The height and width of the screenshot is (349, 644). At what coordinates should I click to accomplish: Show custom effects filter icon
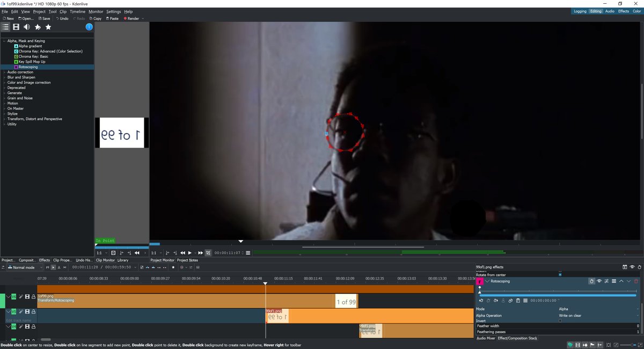(x=38, y=27)
